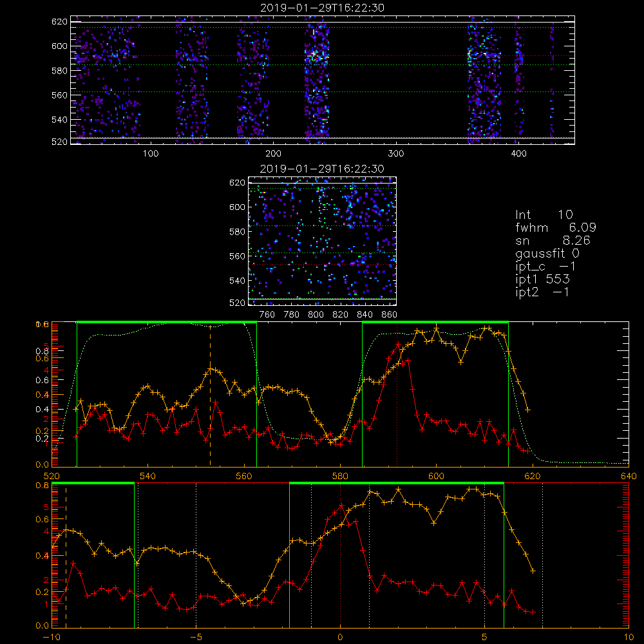The image size is (644, 644).
Task: Click the red curve peak in the bottom plot
Action: click(341, 505)
